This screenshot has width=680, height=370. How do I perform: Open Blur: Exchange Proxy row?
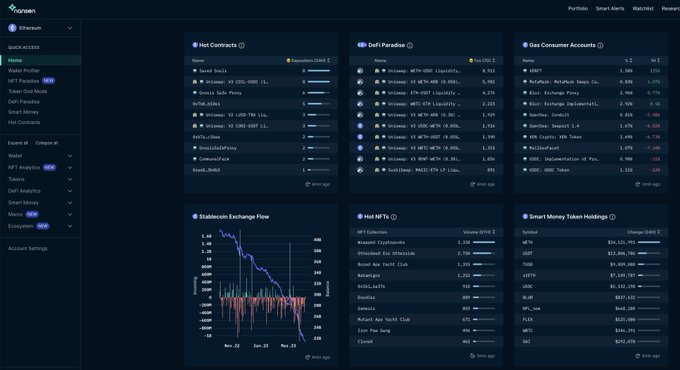tap(591, 93)
